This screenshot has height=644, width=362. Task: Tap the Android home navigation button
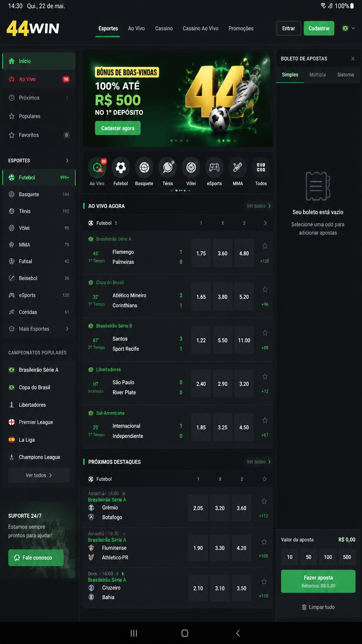tap(185, 633)
